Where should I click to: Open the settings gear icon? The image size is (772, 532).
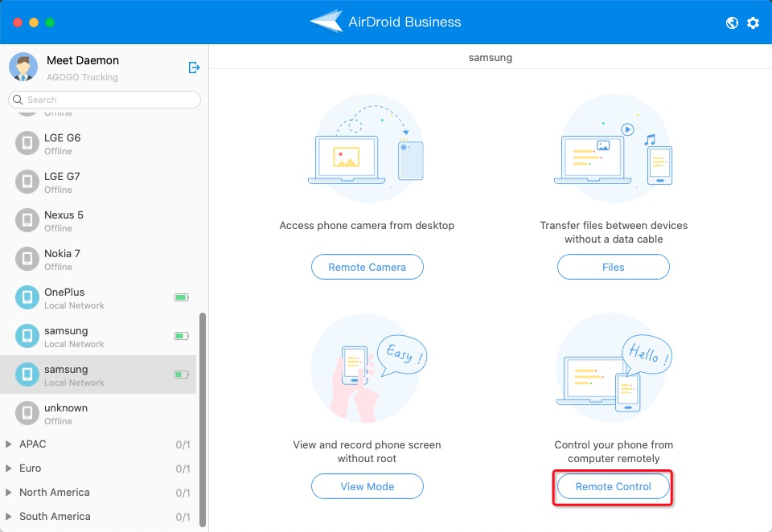coord(753,23)
